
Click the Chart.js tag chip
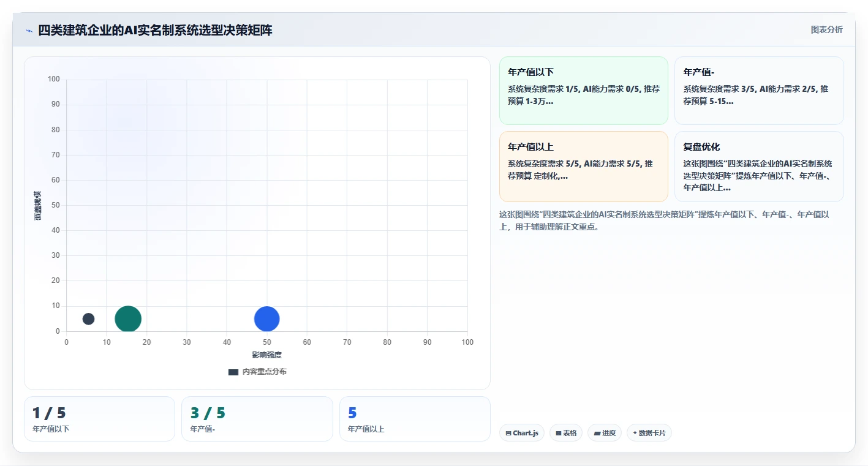coord(522,433)
